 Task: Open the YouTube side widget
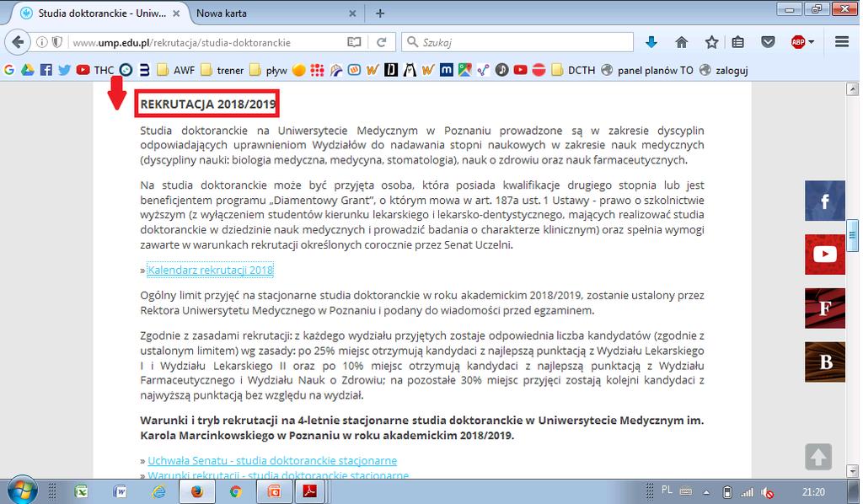point(824,255)
